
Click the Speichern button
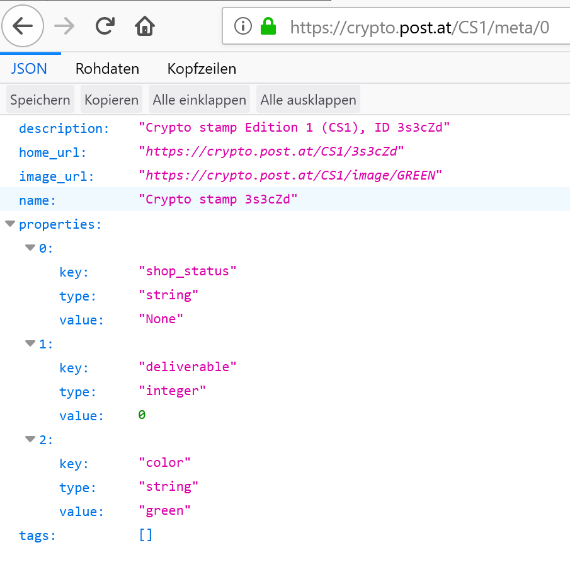click(x=40, y=100)
